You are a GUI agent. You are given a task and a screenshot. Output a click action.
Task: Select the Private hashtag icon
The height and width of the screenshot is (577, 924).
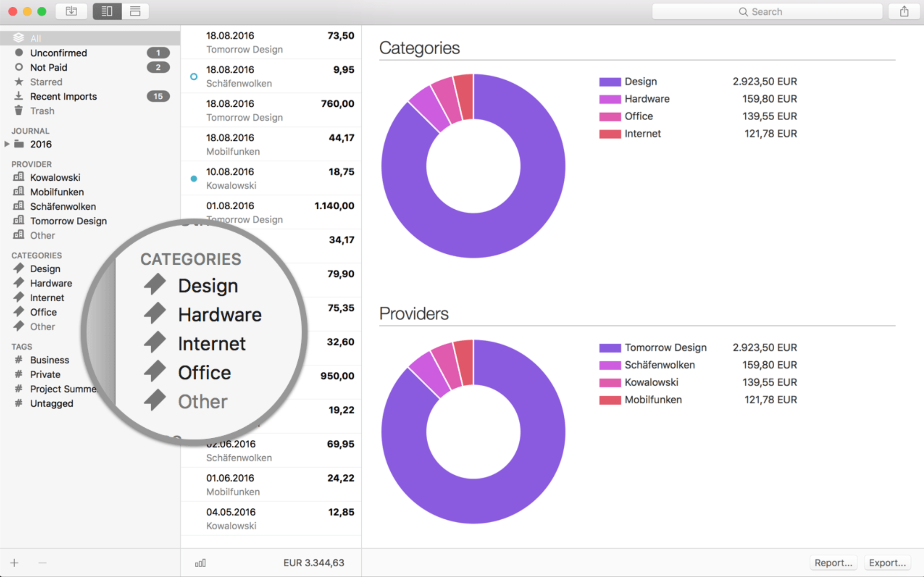pos(18,374)
